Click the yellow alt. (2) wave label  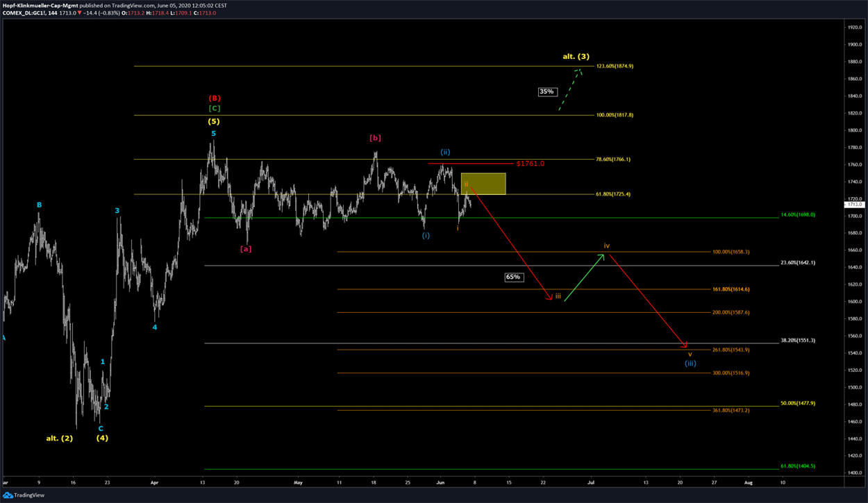[x=59, y=438]
